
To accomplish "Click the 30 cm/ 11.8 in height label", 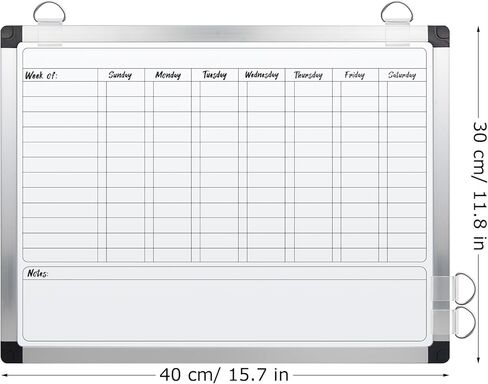I will coord(480,186).
